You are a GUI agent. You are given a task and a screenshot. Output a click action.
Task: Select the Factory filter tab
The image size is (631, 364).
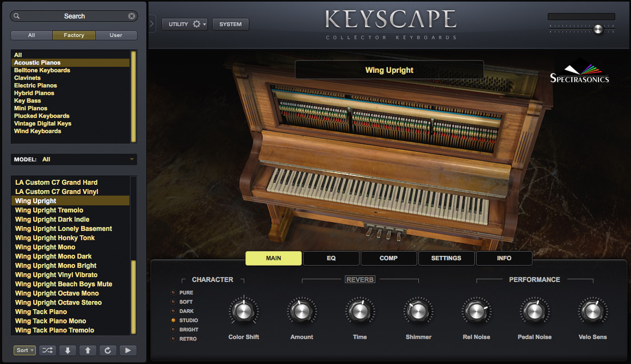point(74,35)
